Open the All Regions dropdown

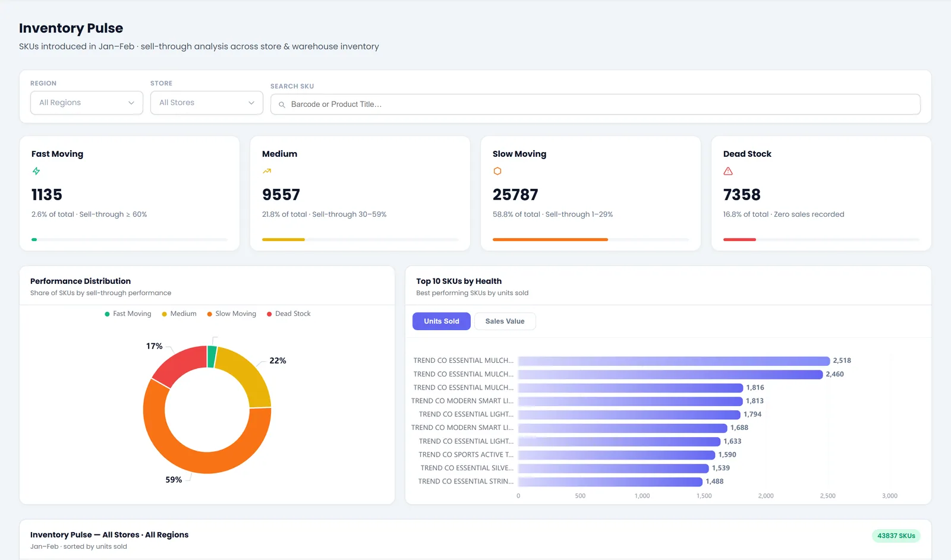tap(87, 103)
